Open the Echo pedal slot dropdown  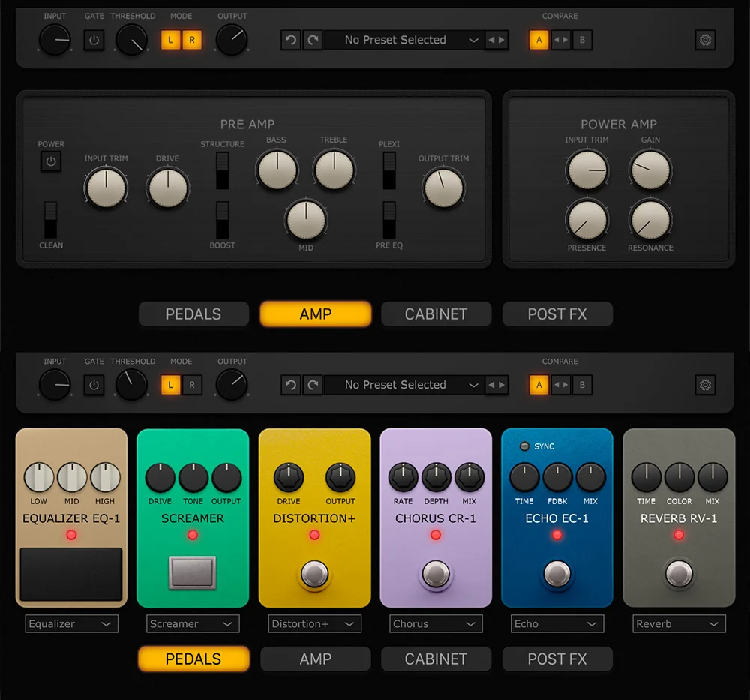[x=557, y=624]
